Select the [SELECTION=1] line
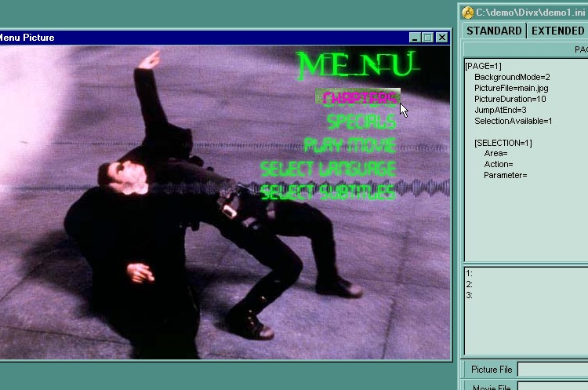Image resolution: width=588 pixels, height=390 pixels. pos(503,143)
